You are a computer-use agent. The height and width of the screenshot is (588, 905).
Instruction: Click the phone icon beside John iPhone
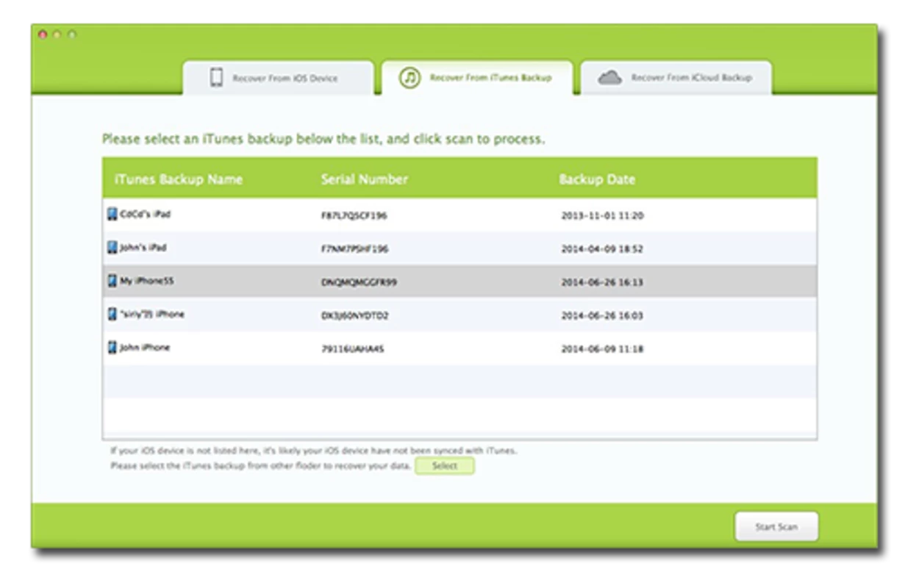click(112, 347)
